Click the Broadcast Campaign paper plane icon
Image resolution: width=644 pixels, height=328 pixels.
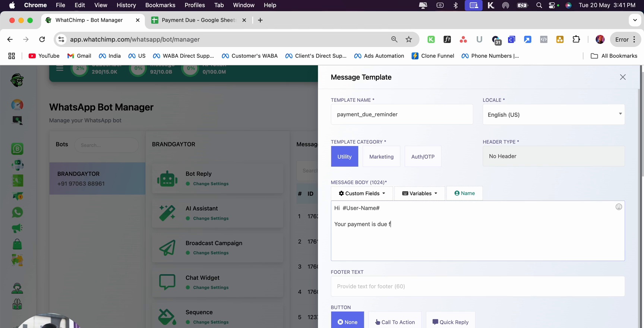coord(167,247)
